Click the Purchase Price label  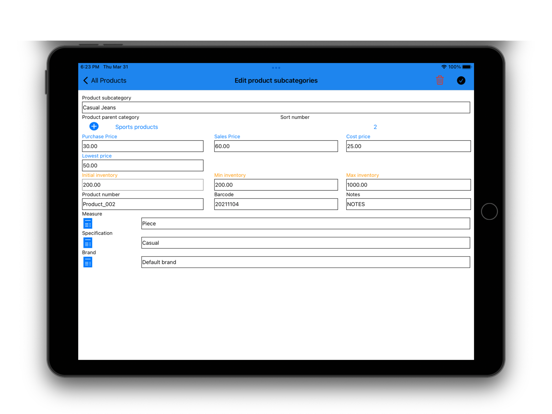click(100, 136)
